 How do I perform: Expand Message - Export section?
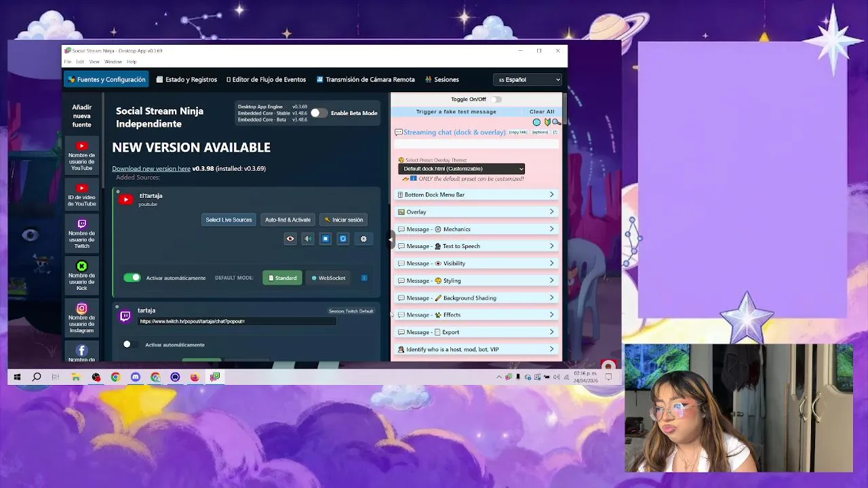pyautogui.click(x=476, y=332)
